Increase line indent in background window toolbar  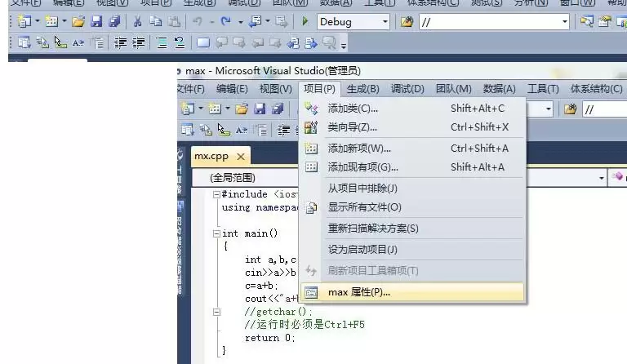[x=138, y=42]
